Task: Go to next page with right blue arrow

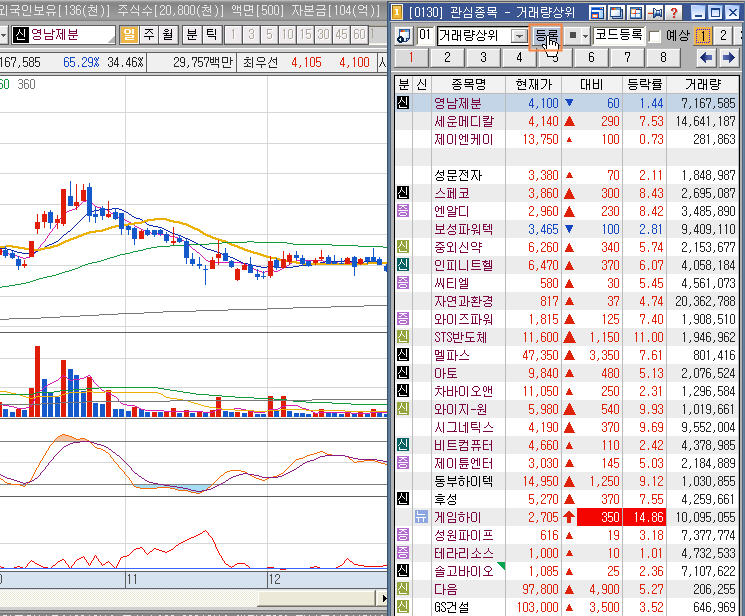Action: 728,58
